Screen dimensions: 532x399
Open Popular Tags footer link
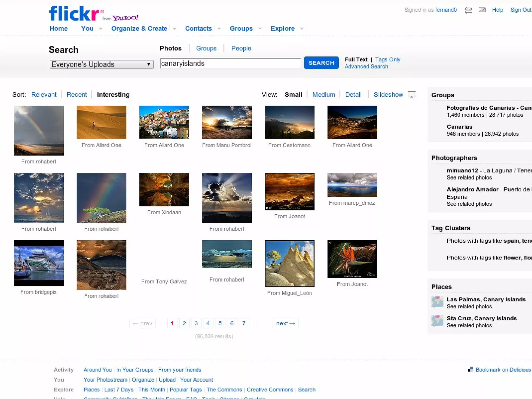(x=185, y=389)
